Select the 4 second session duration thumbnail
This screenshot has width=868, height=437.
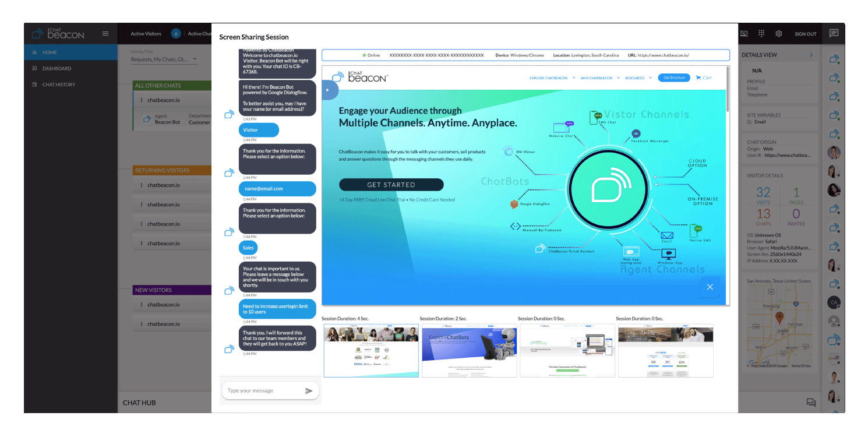371,350
